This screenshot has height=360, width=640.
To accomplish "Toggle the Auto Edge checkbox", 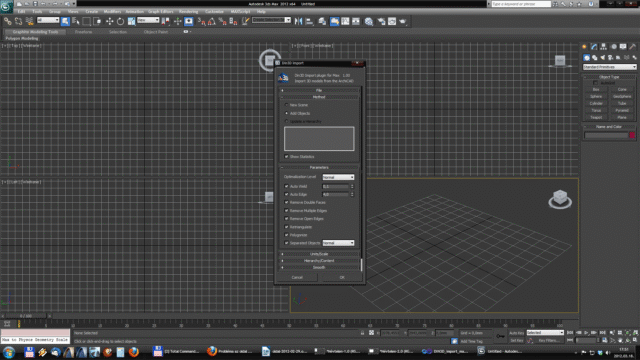I will pos(287,194).
